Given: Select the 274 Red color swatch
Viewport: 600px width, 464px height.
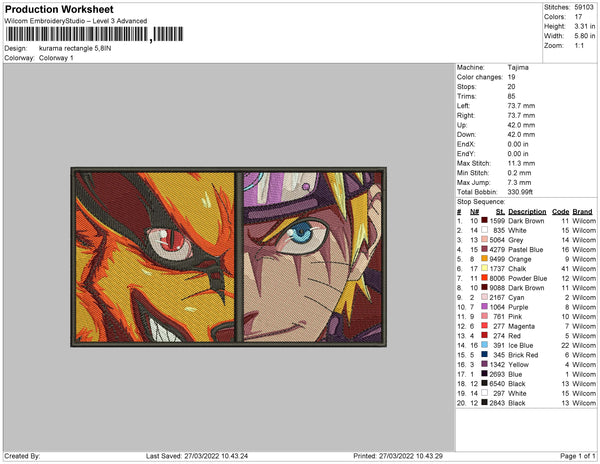Looking at the screenshot, I should [484, 335].
